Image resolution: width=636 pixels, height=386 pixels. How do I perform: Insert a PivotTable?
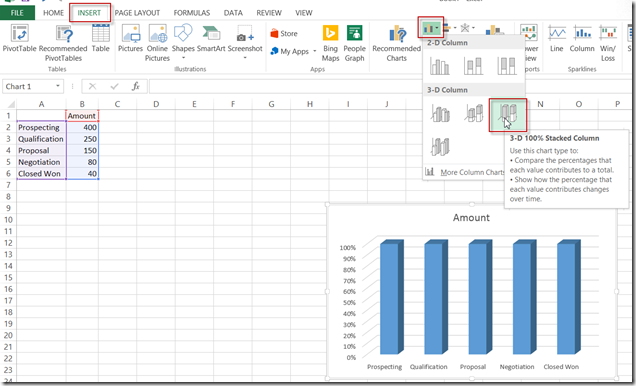19,38
